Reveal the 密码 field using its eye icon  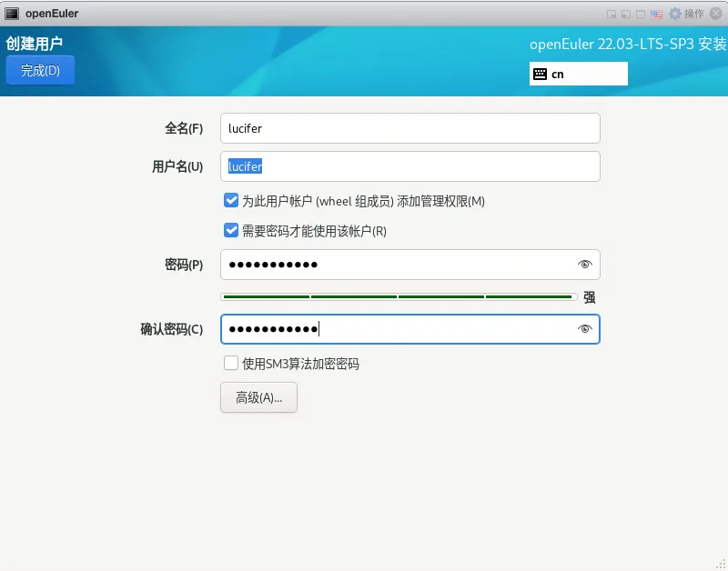pos(585,264)
